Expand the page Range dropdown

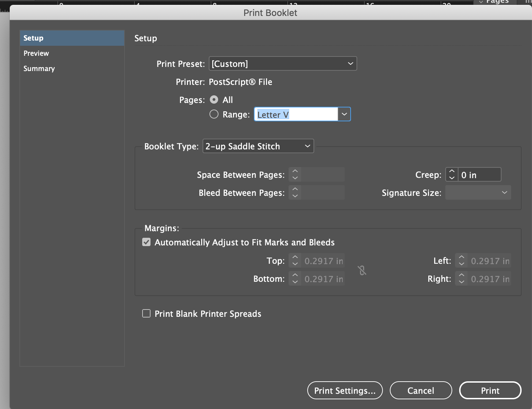tap(344, 114)
